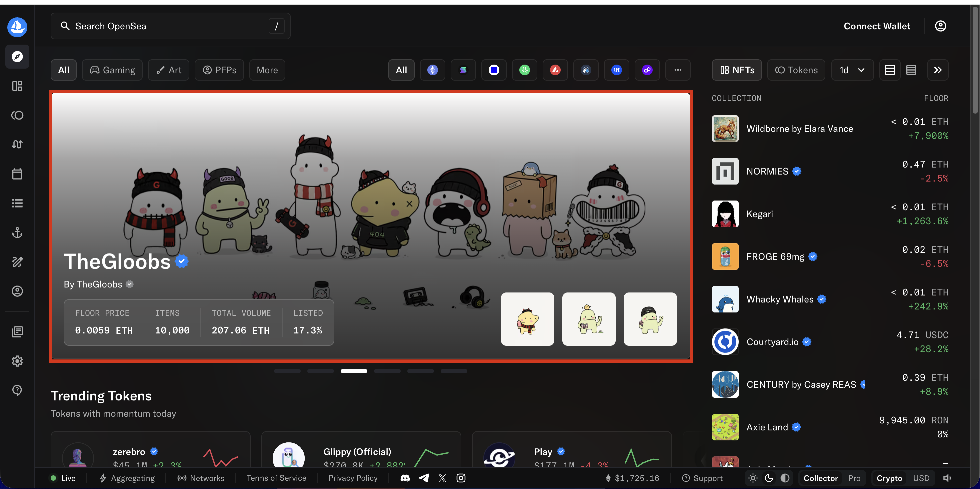Open the Profile icon in sidebar

tap(17, 291)
